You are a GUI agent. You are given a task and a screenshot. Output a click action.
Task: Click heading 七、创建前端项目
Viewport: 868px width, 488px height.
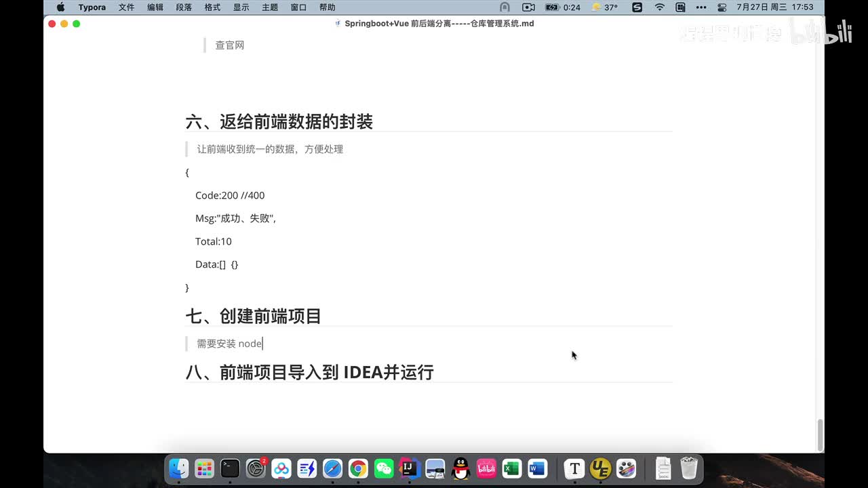[253, 317]
